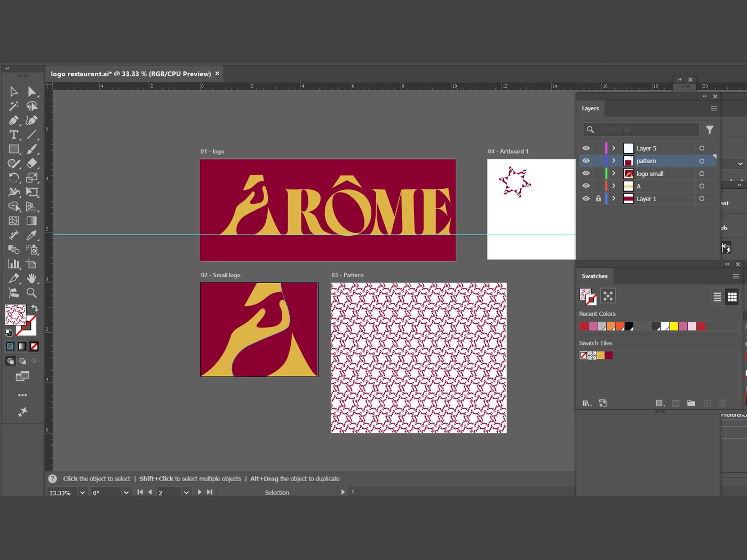Expand Layer 1 chevron

pos(614,198)
